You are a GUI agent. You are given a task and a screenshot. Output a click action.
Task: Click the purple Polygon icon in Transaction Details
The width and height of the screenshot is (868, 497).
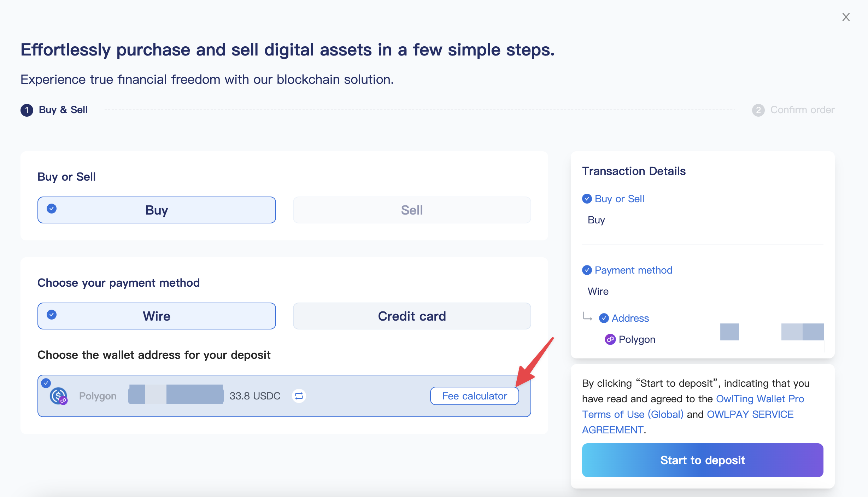pos(610,339)
